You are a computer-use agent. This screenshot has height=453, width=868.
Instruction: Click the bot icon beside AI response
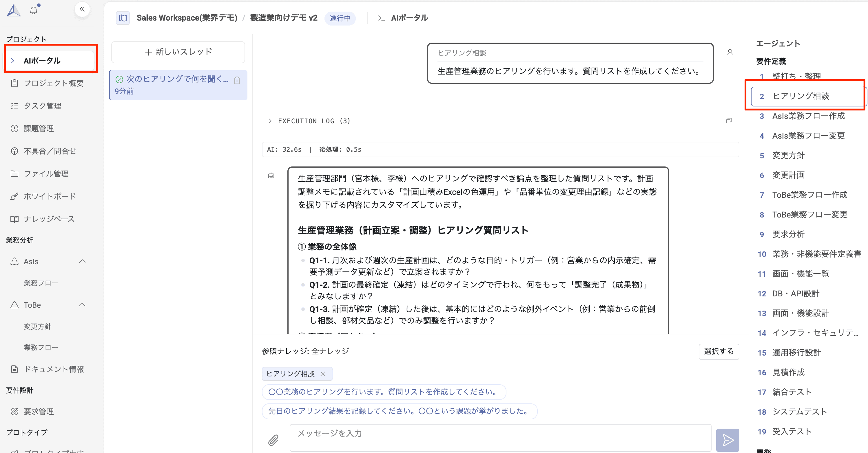(271, 176)
